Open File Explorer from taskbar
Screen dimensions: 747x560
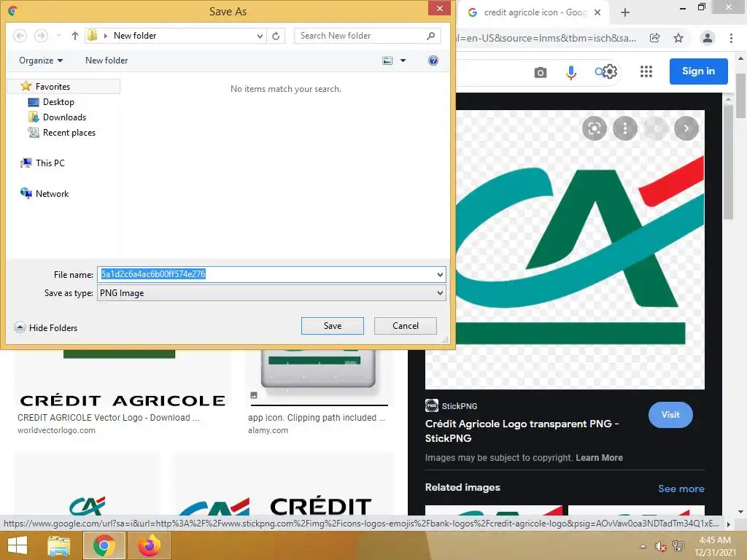pyautogui.click(x=59, y=545)
